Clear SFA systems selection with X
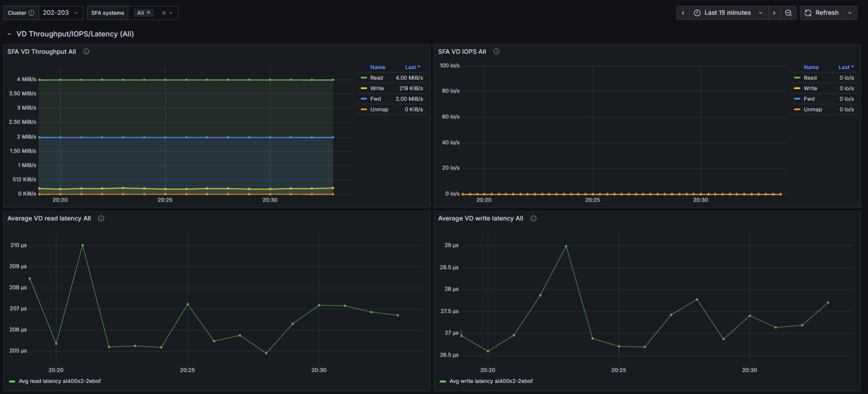This screenshot has height=394, width=868. (x=164, y=13)
